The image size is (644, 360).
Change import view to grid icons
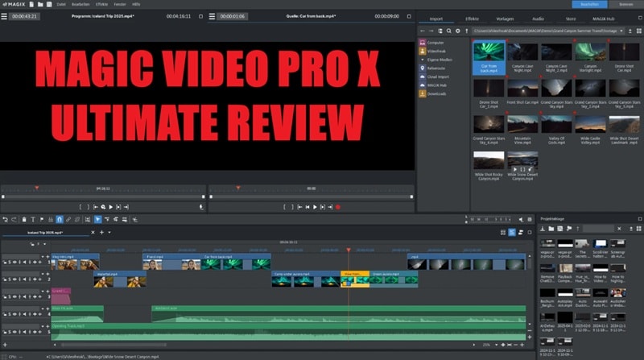(638, 31)
